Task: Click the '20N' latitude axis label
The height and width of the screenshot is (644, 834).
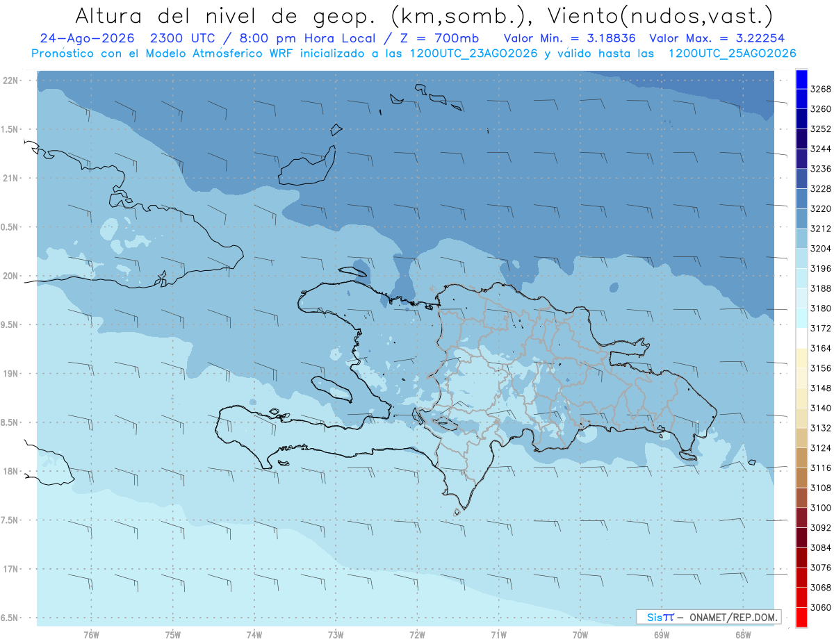Action: pos(10,276)
